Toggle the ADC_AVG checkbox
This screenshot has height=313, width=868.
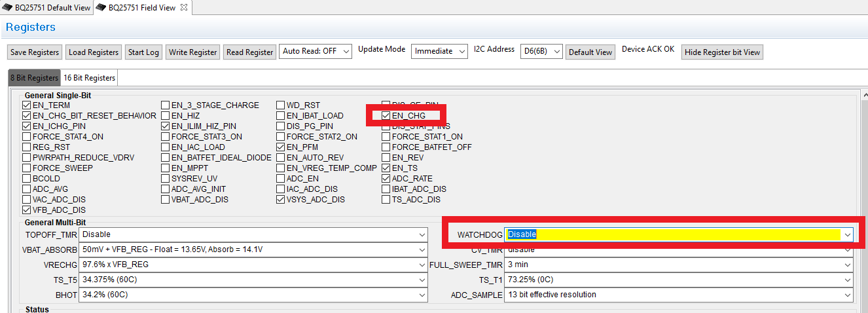point(27,189)
